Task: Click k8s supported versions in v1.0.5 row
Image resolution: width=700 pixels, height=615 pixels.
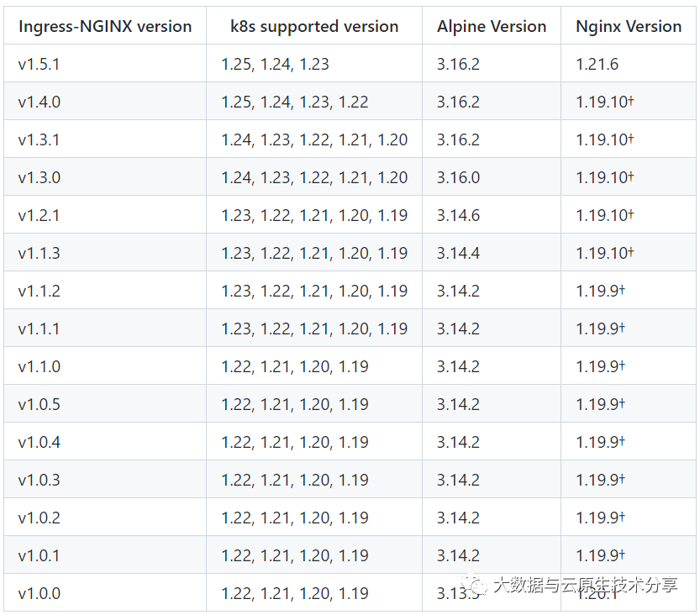Action: click(314, 403)
